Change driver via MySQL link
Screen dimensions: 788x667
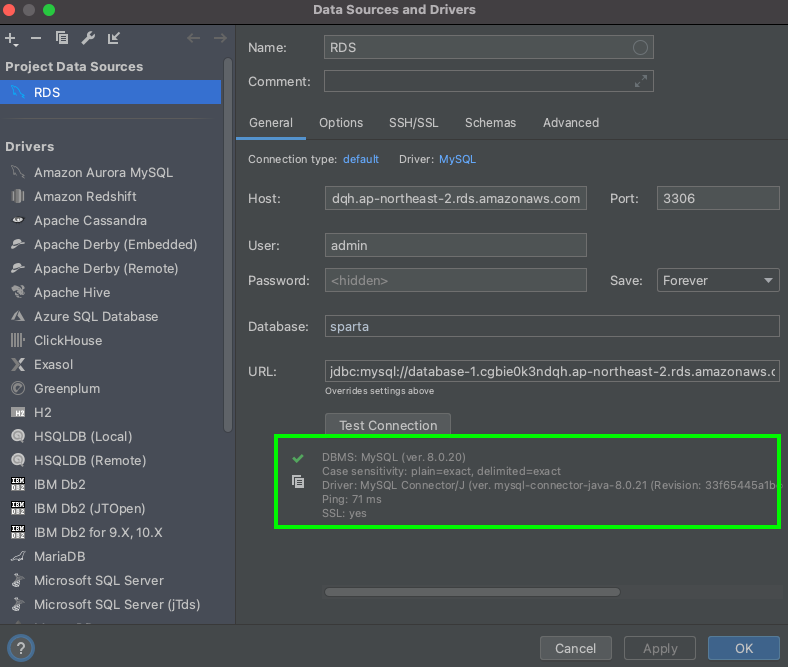tap(457, 159)
